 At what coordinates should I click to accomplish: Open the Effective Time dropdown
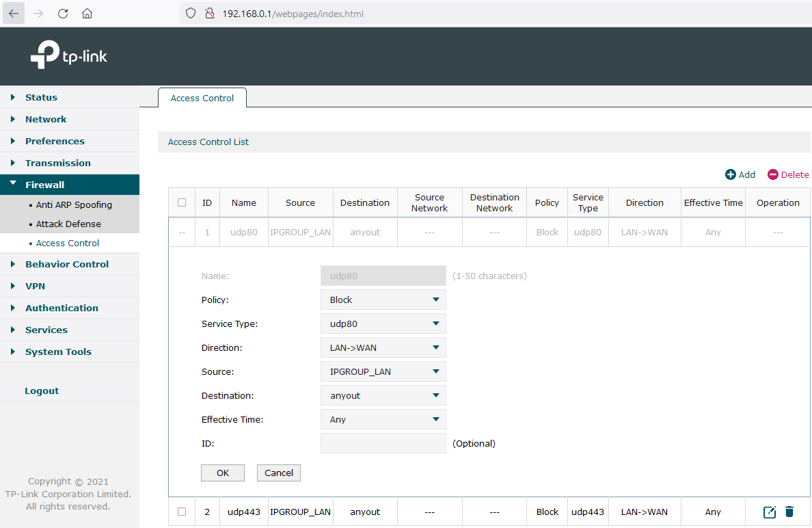[x=383, y=419]
